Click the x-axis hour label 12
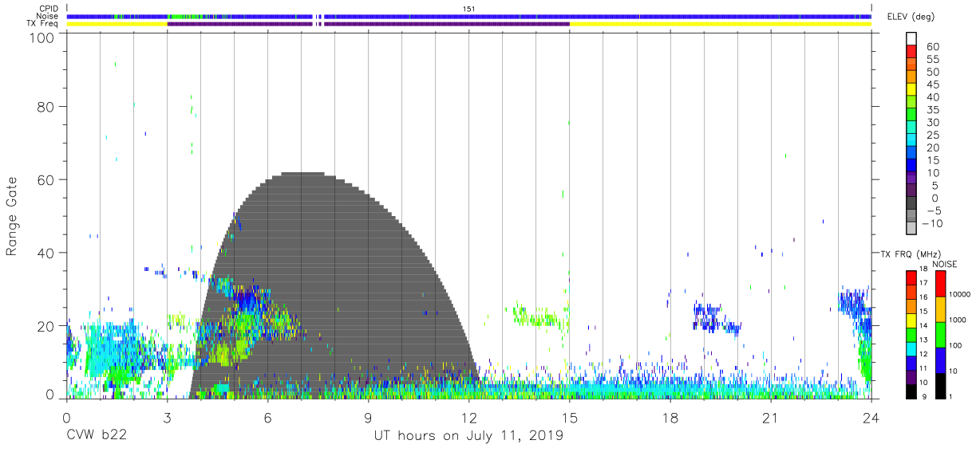 [x=468, y=419]
